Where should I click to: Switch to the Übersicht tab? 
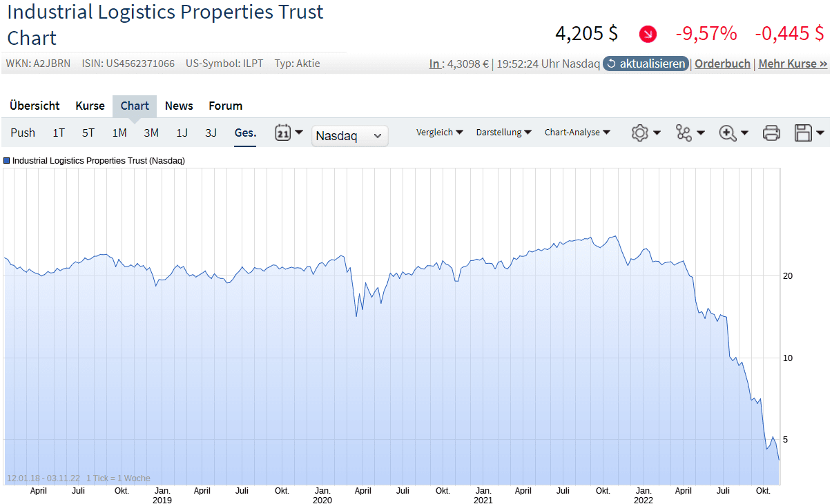pyautogui.click(x=35, y=106)
